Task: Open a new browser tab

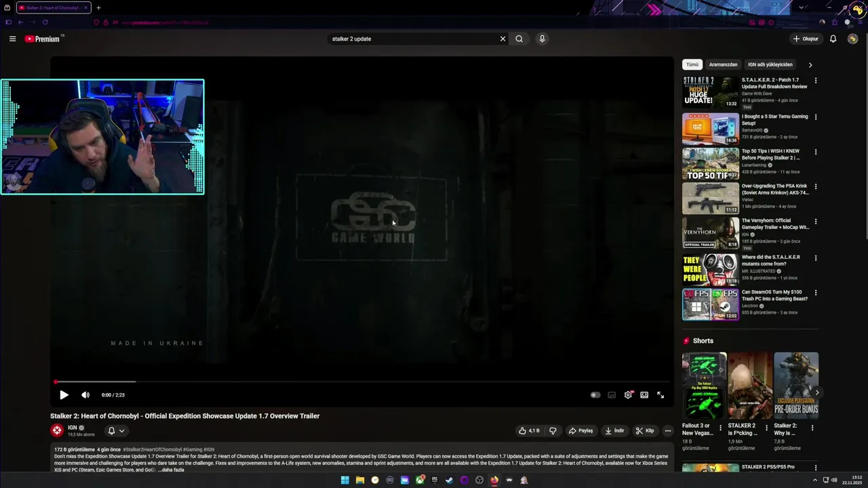Action: (x=98, y=7)
